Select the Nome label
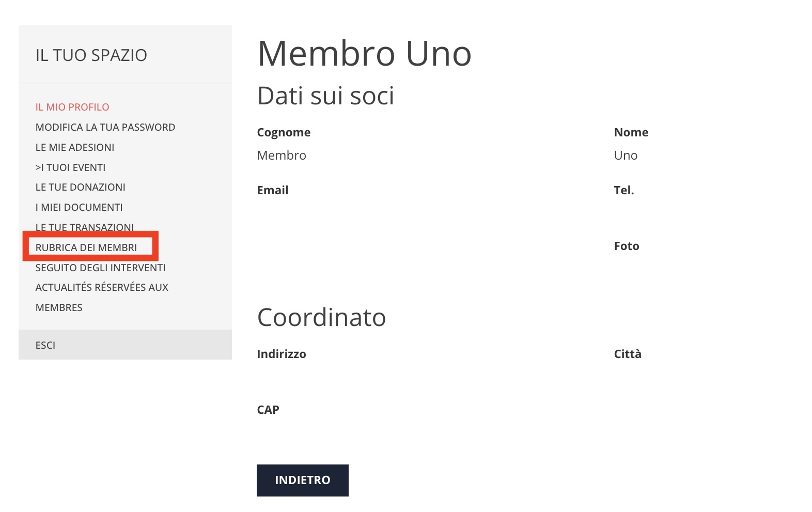Image resolution: width=812 pixels, height=512 pixels. (631, 132)
